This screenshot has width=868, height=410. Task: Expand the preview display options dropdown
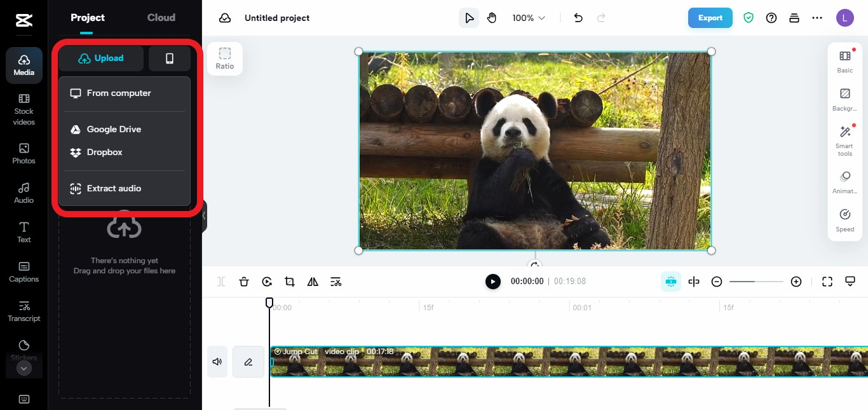pyautogui.click(x=850, y=282)
